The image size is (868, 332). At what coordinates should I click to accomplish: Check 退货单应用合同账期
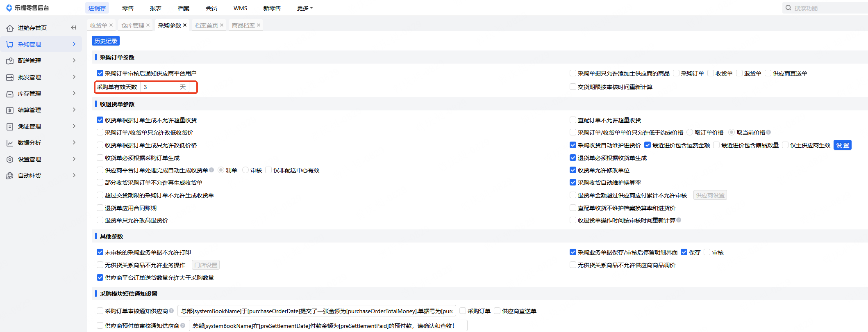[100, 208]
